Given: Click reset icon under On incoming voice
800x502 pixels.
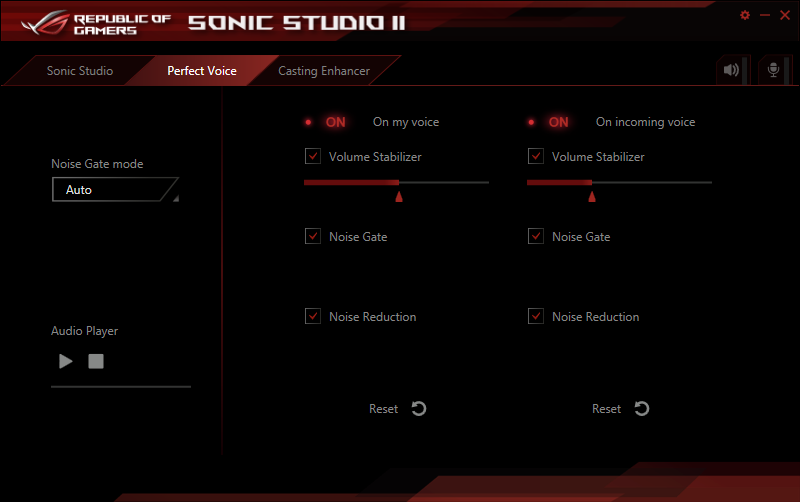Looking at the screenshot, I should point(642,408).
